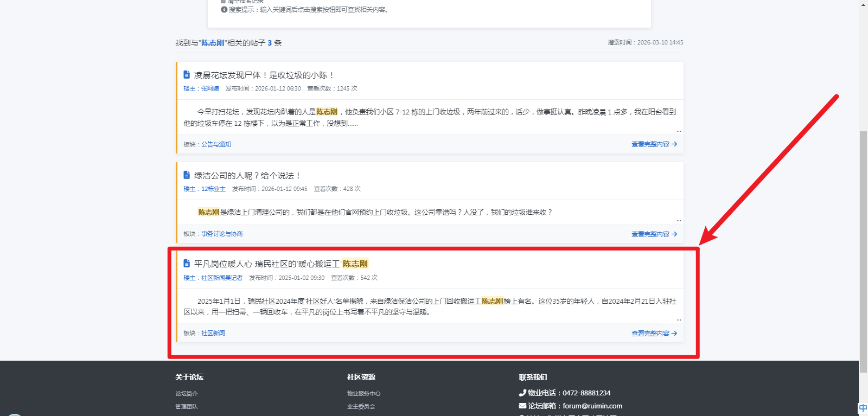This screenshot has width=868, height=416.
Task: Click 查看次数：428 次 text
Action: (x=337, y=189)
